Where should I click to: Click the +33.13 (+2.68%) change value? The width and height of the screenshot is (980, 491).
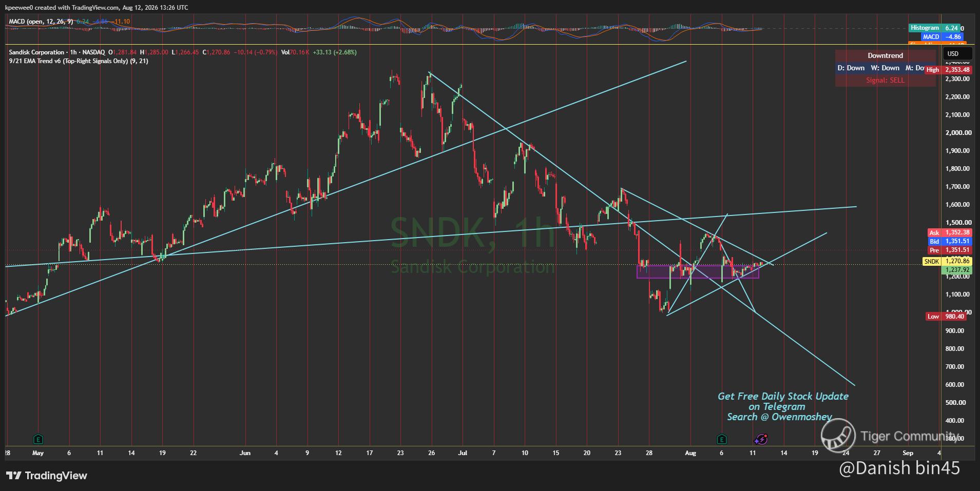(x=334, y=52)
